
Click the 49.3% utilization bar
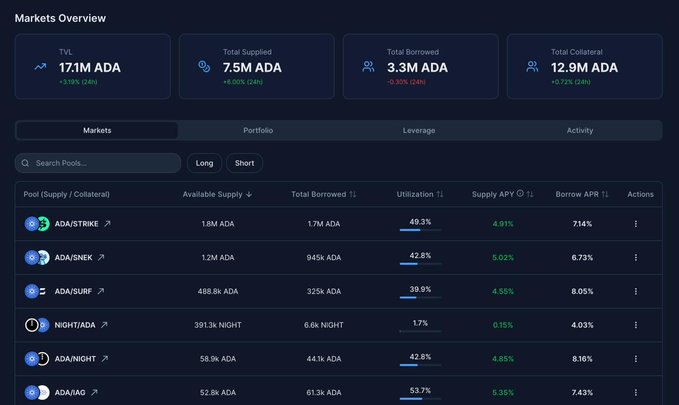[420, 230]
